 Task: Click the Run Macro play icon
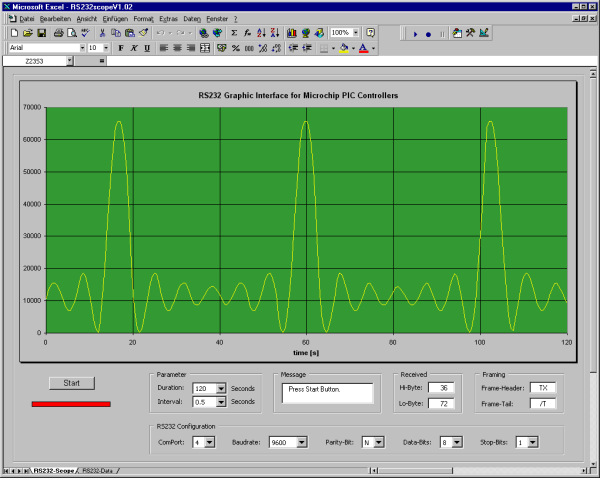[x=415, y=33]
